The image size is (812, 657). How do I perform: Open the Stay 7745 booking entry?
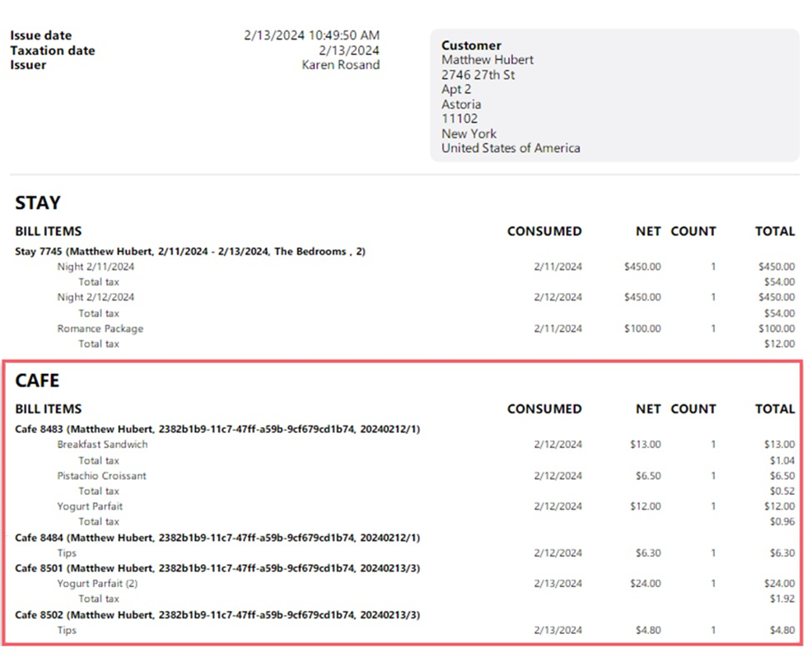click(189, 251)
